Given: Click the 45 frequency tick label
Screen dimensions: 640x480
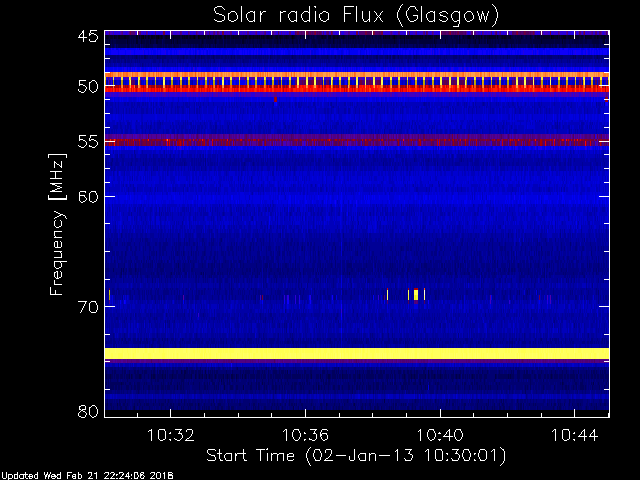Looking at the screenshot, I should click(x=88, y=37).
